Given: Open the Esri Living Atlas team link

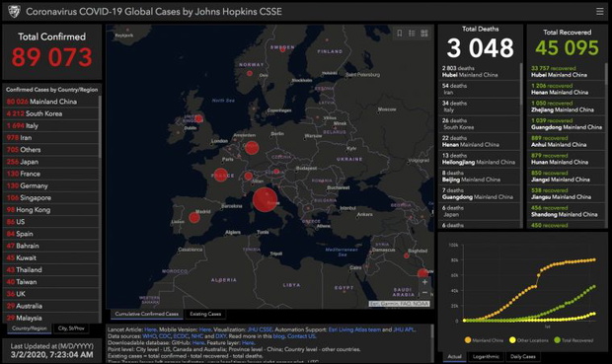Looking at the screenshot, I should click(x=354, y=329).
